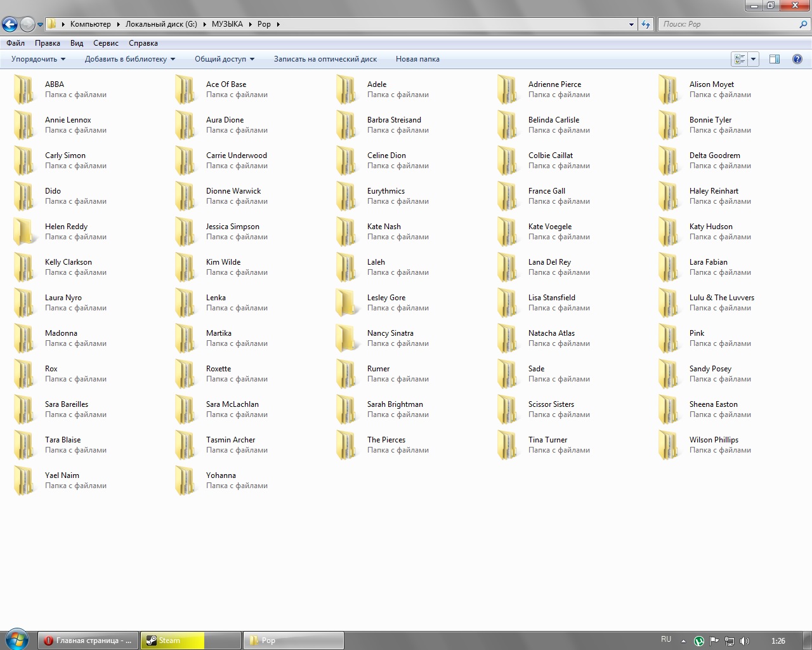Click the Lulu & The Luvvers folder name
This screenshot has height=650, width=812.
click(x=722, y=298)
